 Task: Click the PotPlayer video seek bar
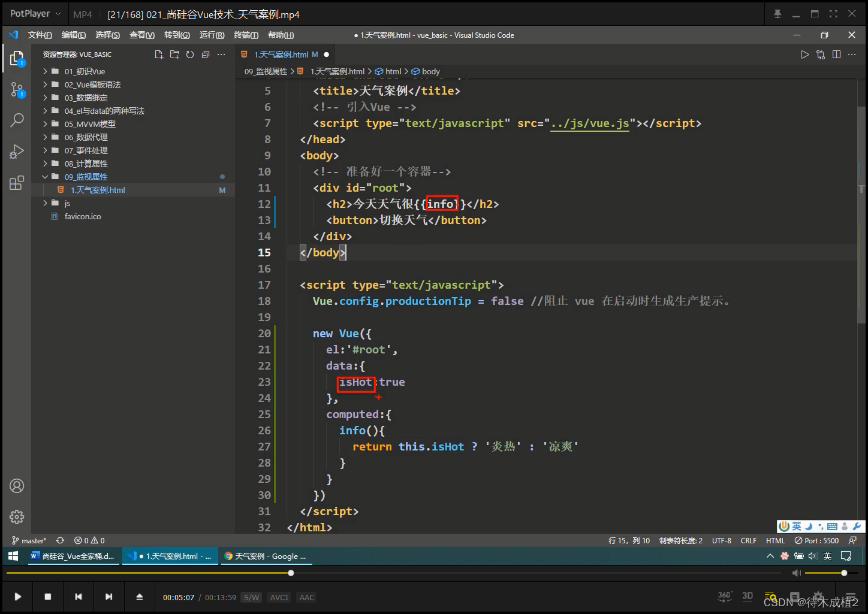(393, 573)
